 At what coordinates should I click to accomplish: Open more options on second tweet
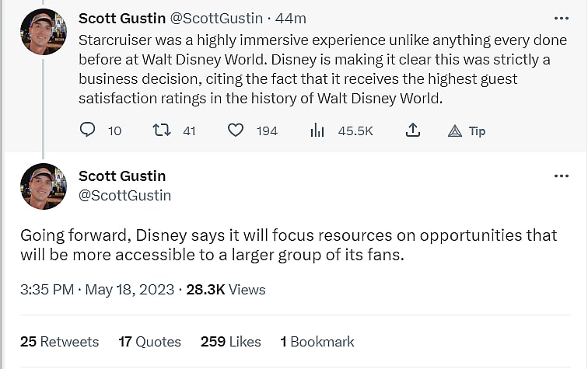point(561,176)
